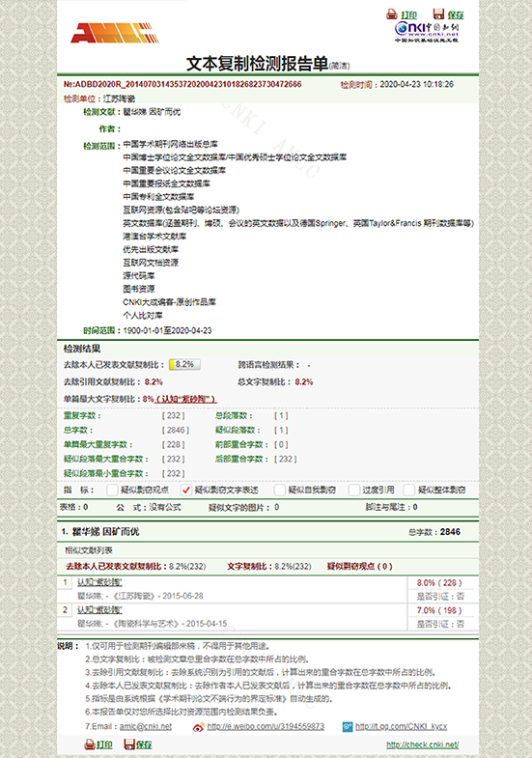Click 中国学术期刊网络出版总库 entry
The image size is (532, 758).
point(170,144)
